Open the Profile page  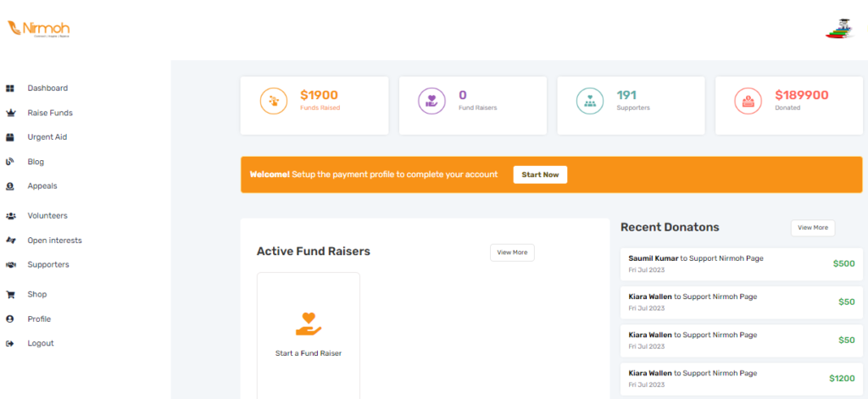39,319
